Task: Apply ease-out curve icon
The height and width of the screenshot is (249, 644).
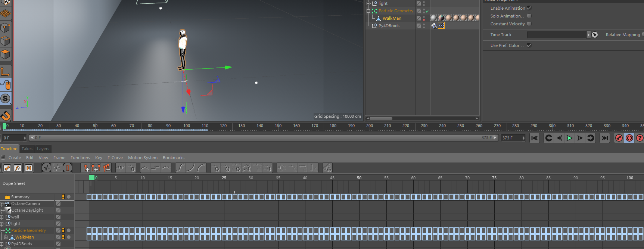Action: [x=201, y=168]
